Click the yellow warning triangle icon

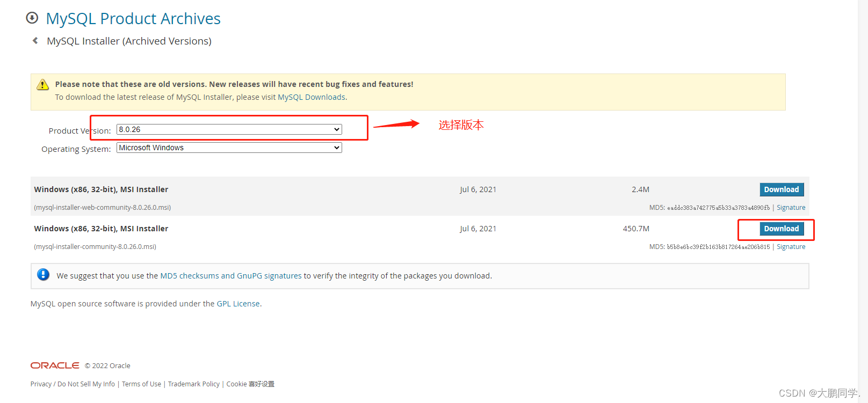pos(42,85)
